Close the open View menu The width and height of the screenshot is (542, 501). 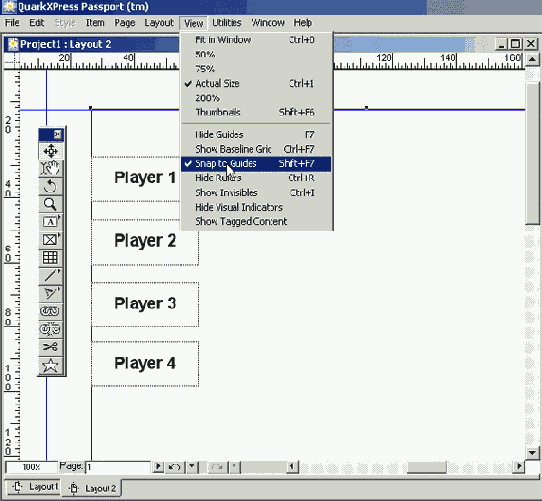click(x=194, y=23)
